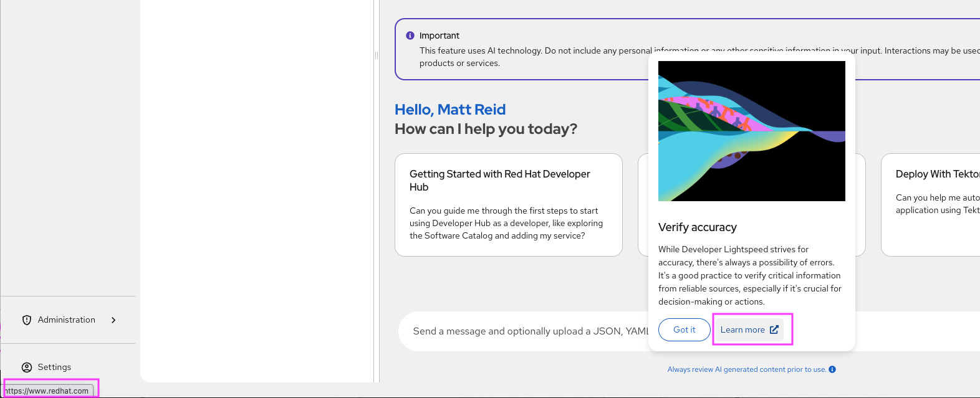Viewport: 980px width, 398px height.
Task: Open the Administration sidebar menu item
Action: click(x=67, y=320)
